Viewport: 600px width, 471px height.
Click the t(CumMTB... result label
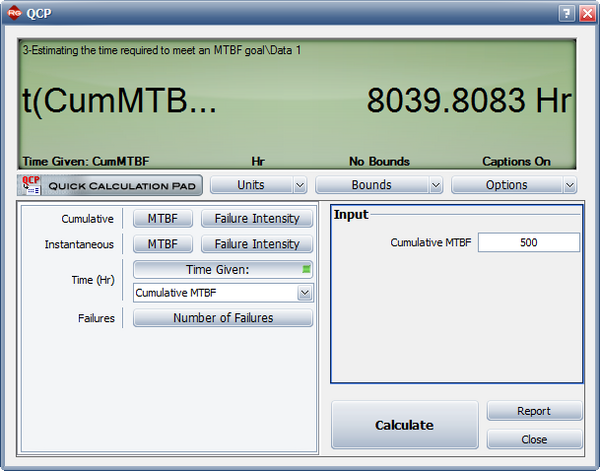pos(119,101)
